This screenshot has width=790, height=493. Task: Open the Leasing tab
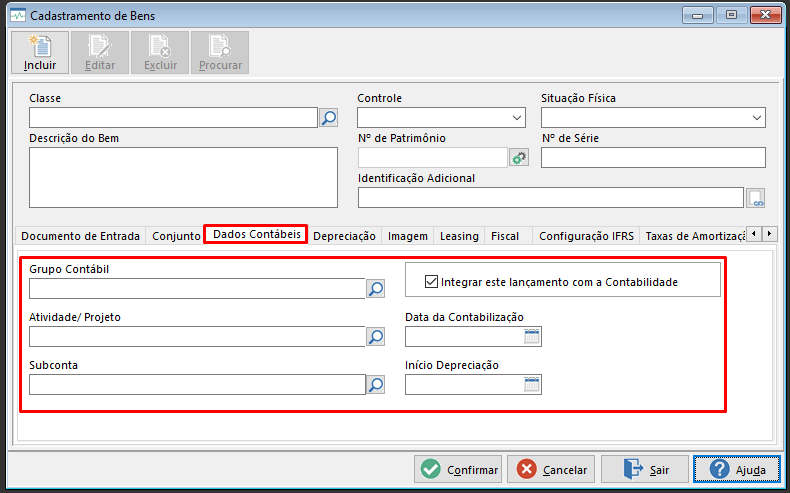tap(459, 236)
